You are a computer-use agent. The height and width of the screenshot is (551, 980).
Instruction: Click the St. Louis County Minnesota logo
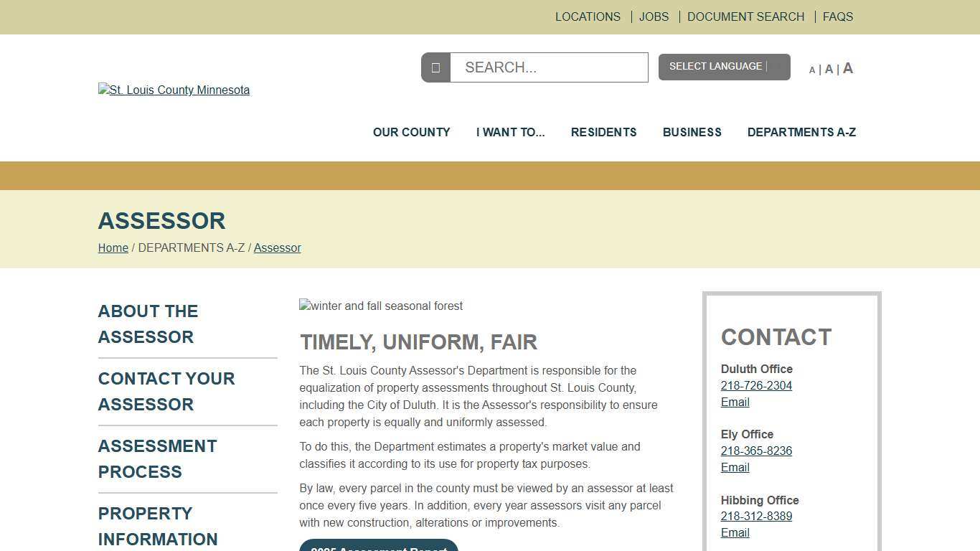pyautogui.click(x=174, y=90)
